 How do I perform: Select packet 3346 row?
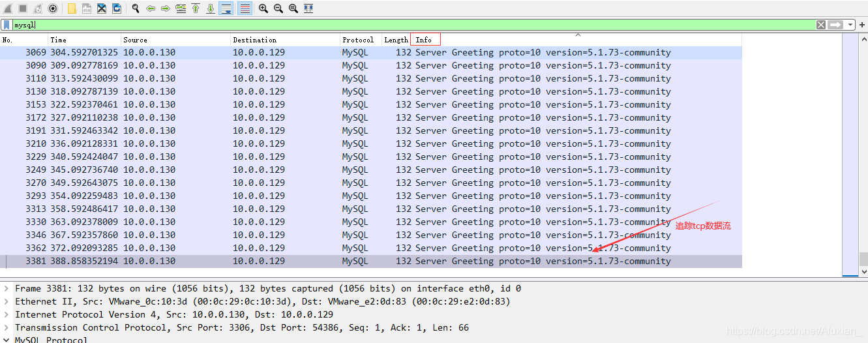pyautogui.click(x=371, y=235)
